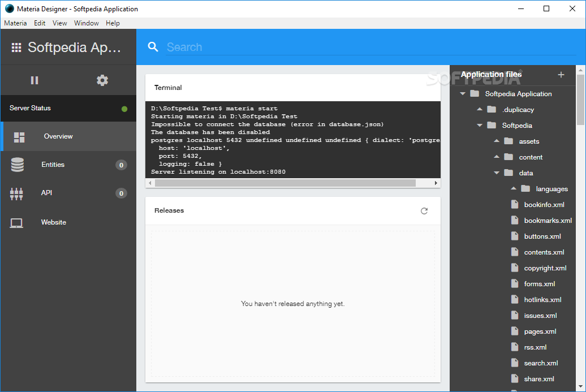Click the Materia Designer title bar app icon
The image size is (586, 392).
click(10, 8)
